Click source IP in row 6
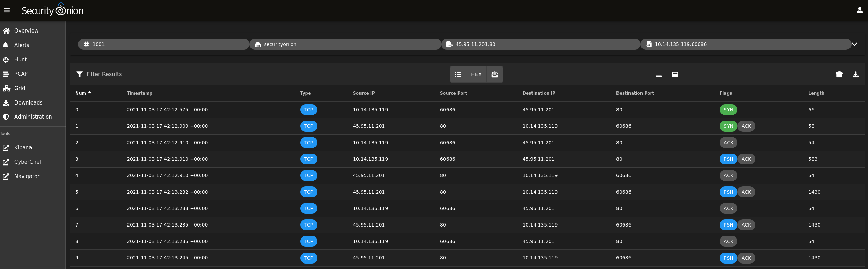Screen dimensions: 868x269 pos(370,209)
